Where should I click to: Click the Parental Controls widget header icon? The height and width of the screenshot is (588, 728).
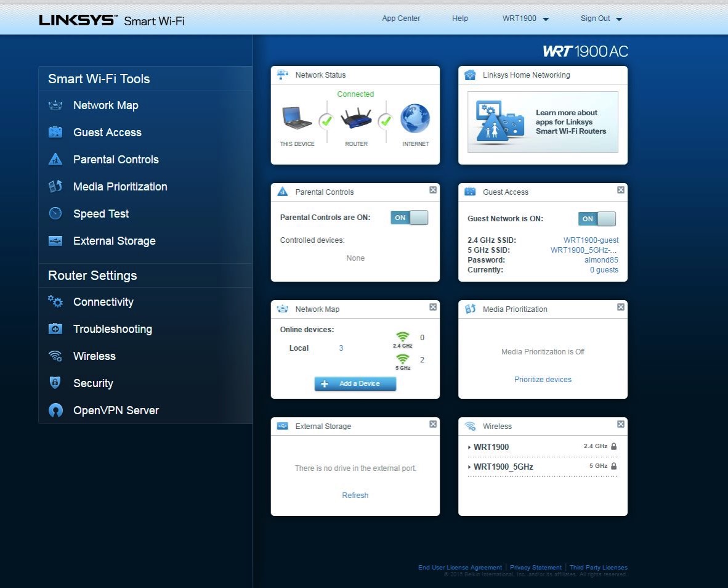coord(282,192)
